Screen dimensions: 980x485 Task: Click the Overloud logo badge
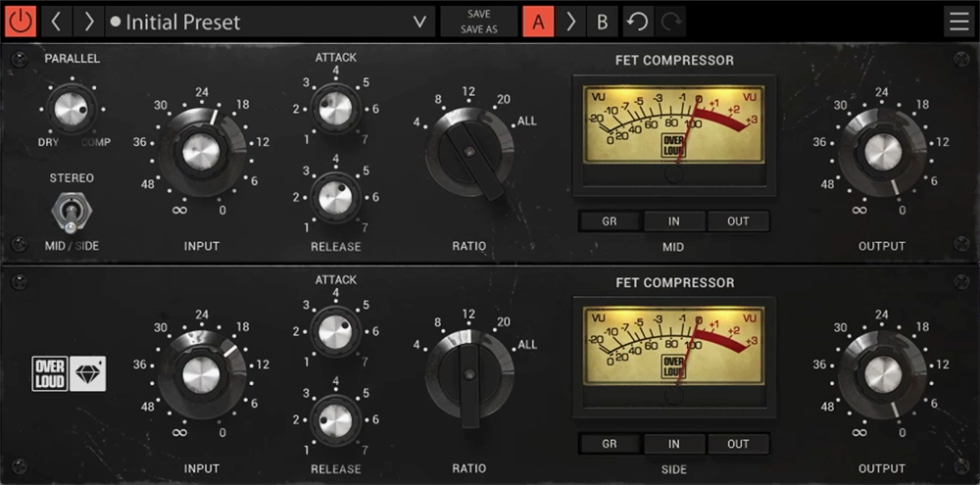[x=49, y=373]
